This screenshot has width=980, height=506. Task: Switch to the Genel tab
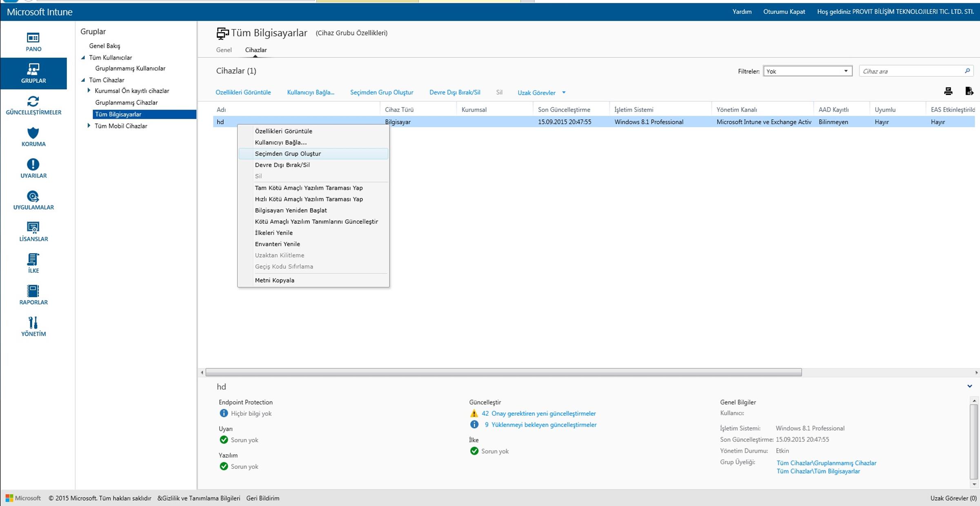coord(224,50)
